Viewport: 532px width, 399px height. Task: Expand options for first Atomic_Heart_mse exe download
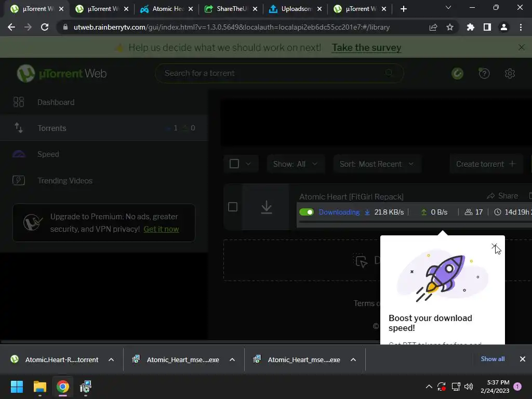click(232, 360)
